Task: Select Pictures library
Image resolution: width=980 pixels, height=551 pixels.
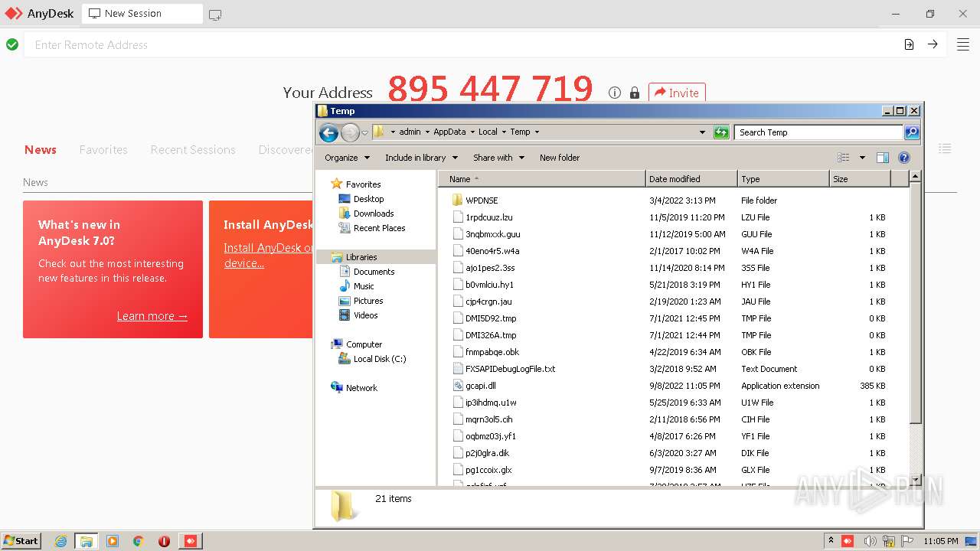Action: [368, 301]
